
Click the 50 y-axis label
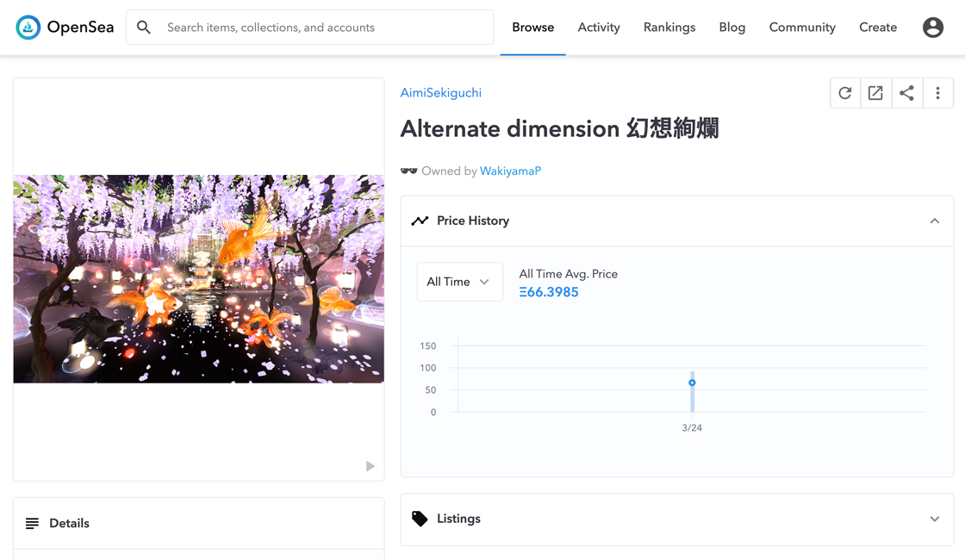click(x=431, y=390)
